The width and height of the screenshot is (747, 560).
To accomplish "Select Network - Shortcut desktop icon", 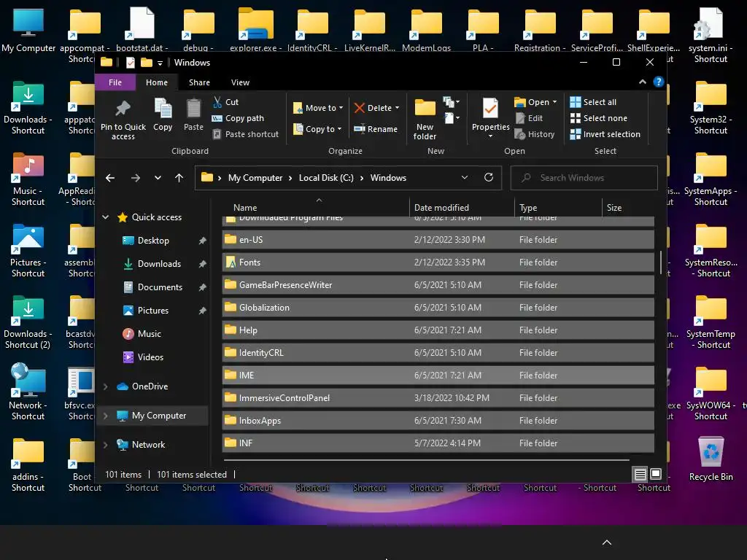I will [x=28, y=393].
